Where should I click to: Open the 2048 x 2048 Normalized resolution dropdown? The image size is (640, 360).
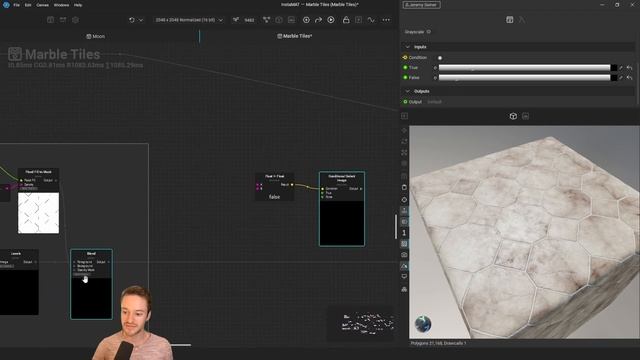tap(189, 20)
